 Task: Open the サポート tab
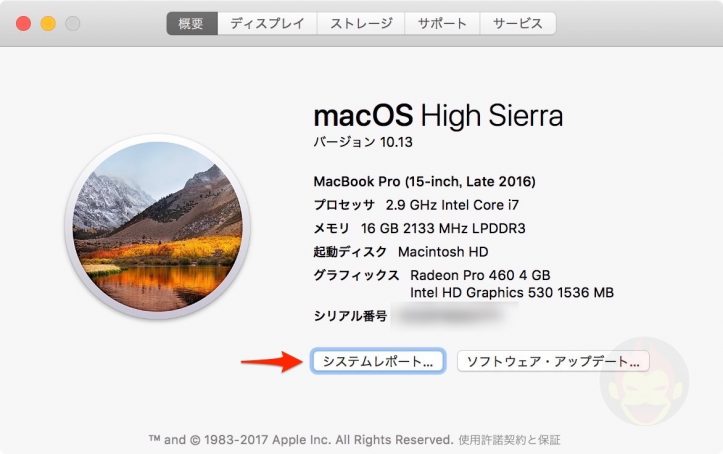pos(442,23)
